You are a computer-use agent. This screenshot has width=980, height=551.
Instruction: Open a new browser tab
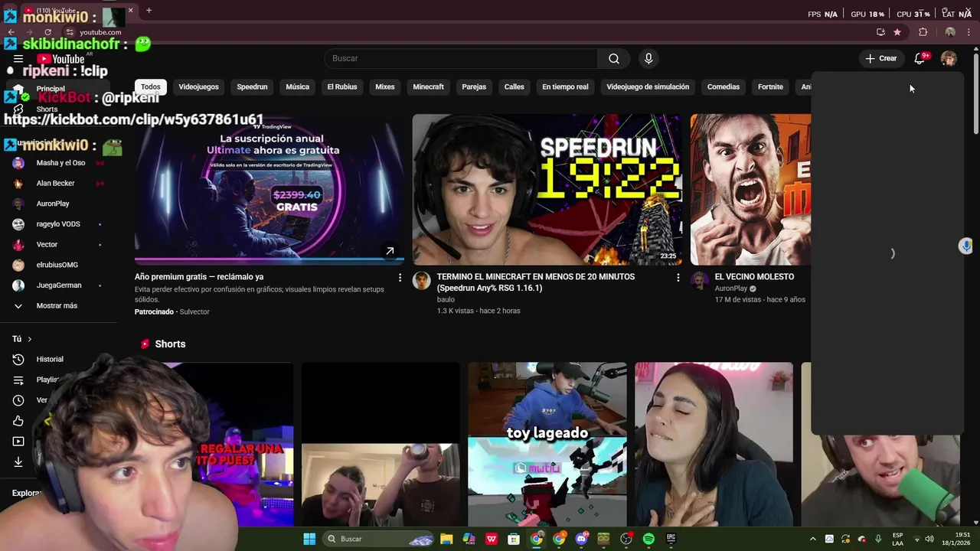point(149,11)
